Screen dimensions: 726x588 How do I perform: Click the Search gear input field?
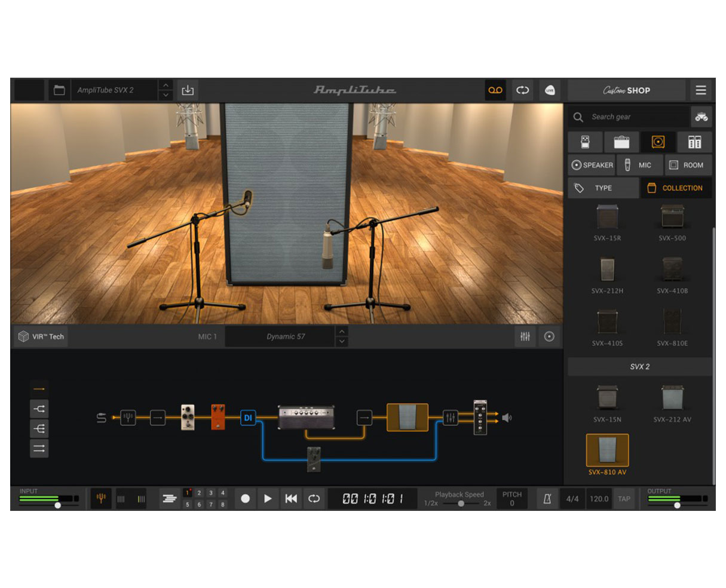629,117
